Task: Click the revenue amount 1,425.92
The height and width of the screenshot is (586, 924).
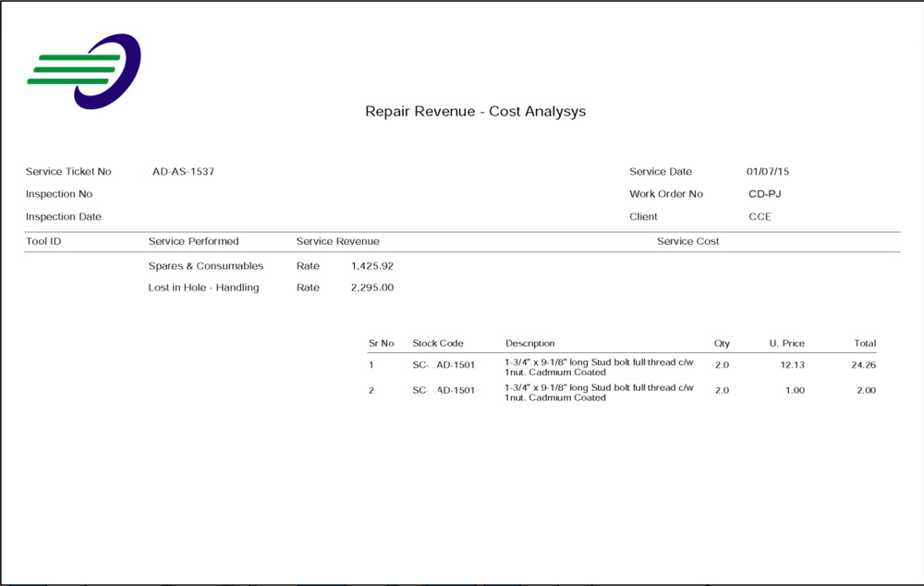Action: coord(372,266)
